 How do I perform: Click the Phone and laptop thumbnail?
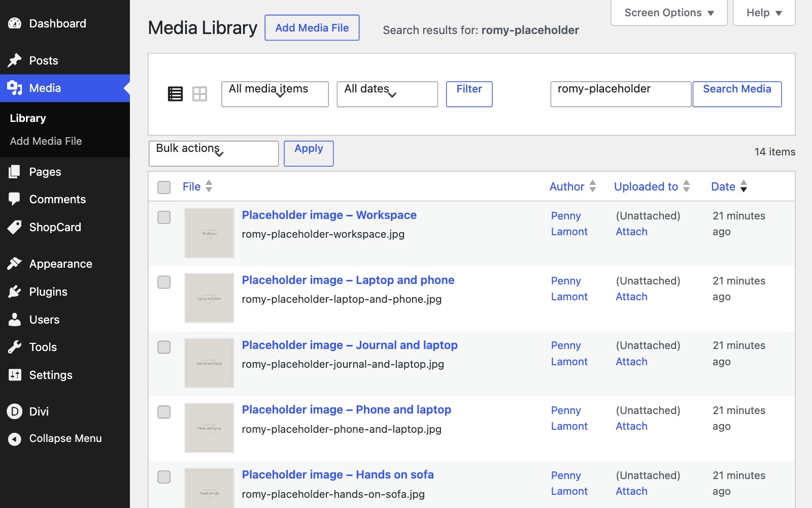pos(209,428)
